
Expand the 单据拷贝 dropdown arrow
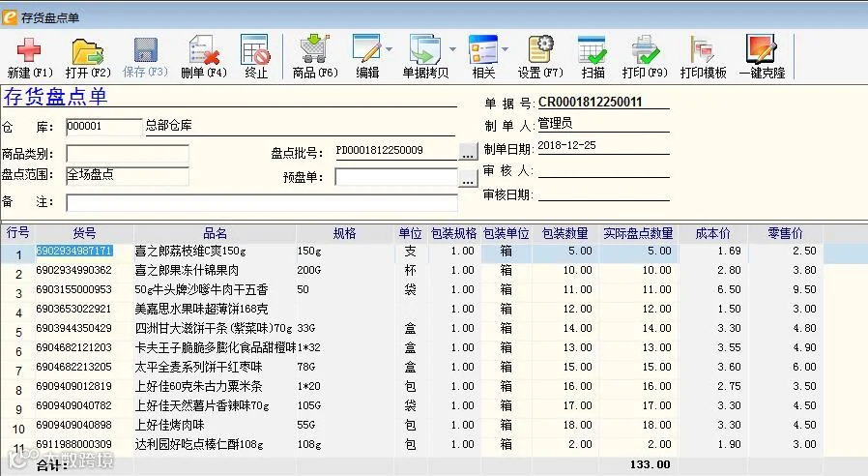coord(452,49)
